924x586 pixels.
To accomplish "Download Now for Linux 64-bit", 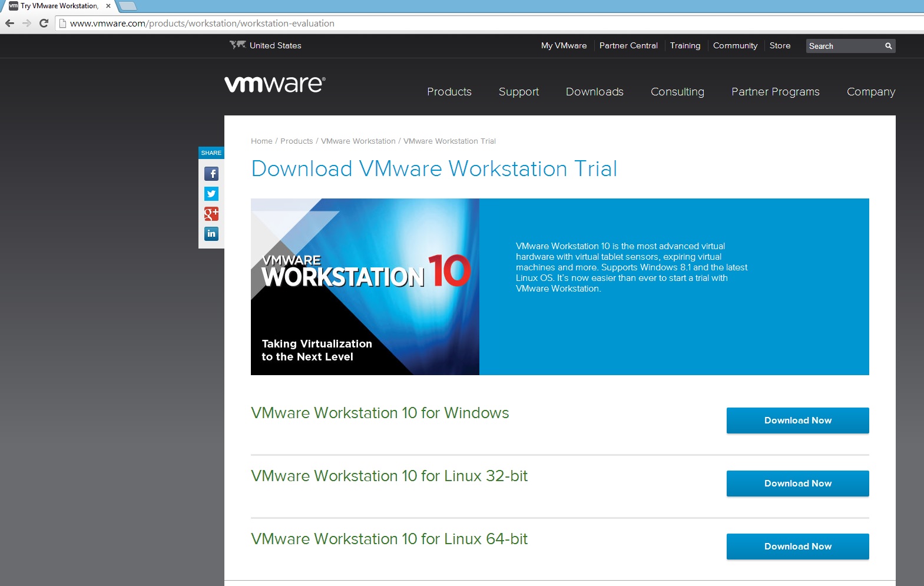I will [798, 547].
